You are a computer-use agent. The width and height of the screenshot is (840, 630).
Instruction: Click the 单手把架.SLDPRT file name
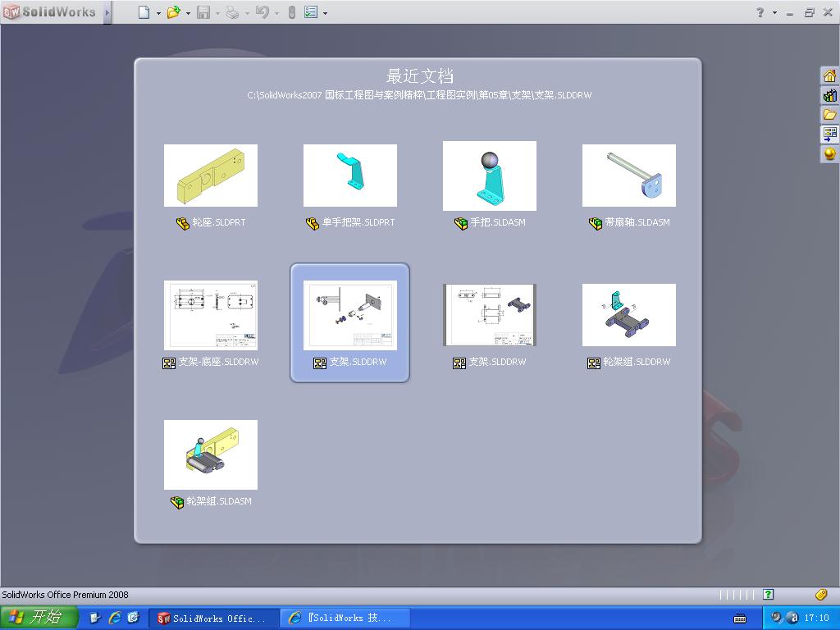tap(358, 222)
